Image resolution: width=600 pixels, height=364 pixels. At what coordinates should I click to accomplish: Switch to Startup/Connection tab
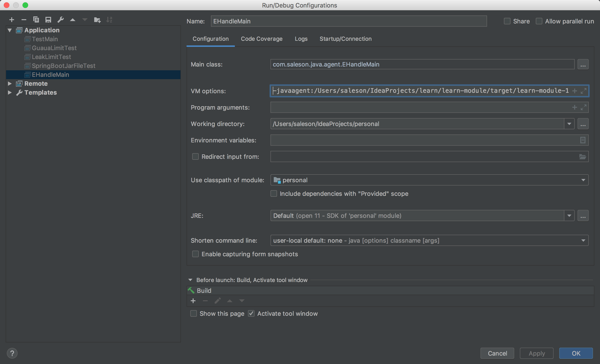pyautogui.click(x=345, y=39)
